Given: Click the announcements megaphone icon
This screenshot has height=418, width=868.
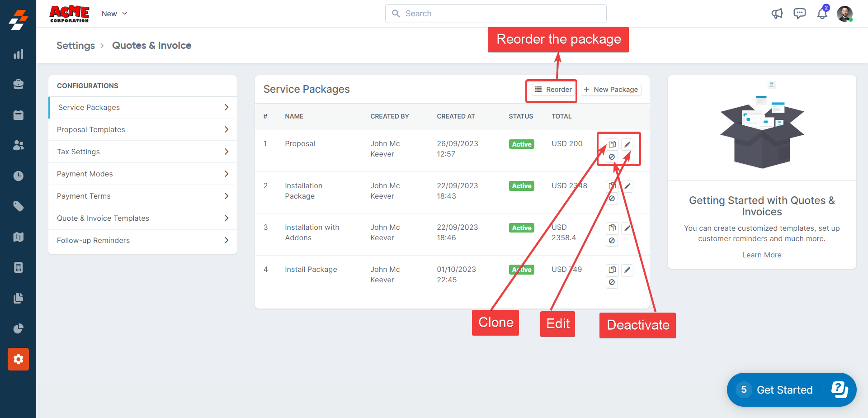Looking at the screenshot, I should [x=777, y=14].
